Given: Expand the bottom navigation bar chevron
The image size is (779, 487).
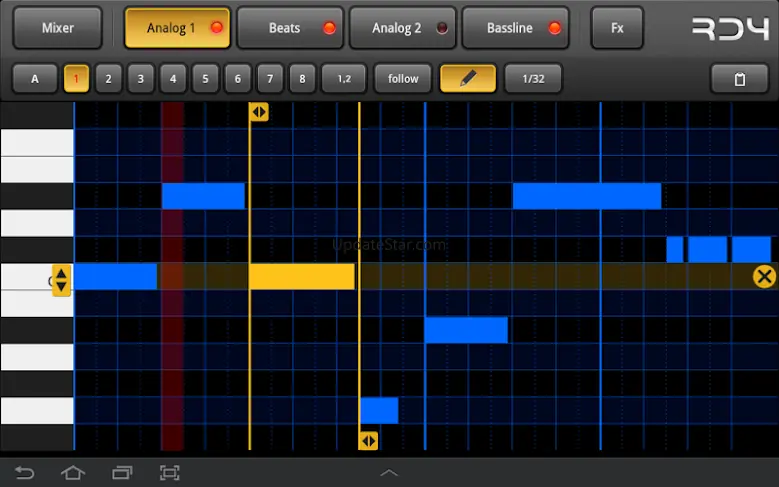Looking at the screenshot, I should pyautogui.click(x=389, y=472).
